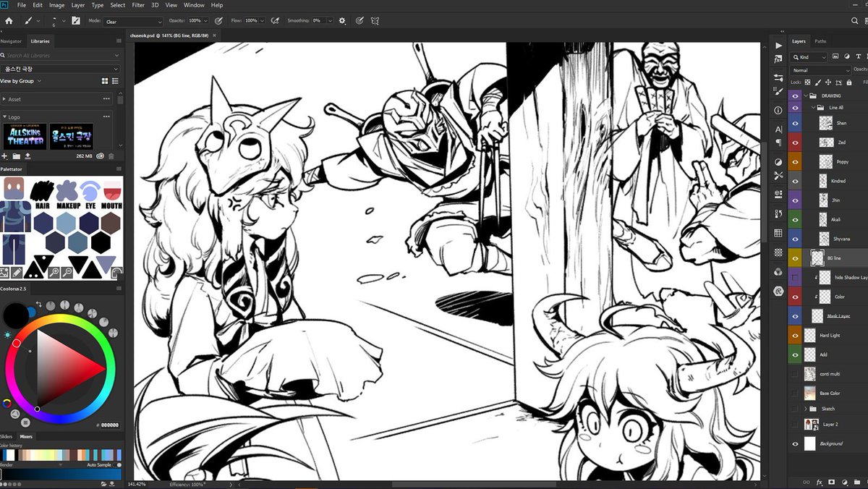Collapse the Line All layer group

click(x=813, y=107)
